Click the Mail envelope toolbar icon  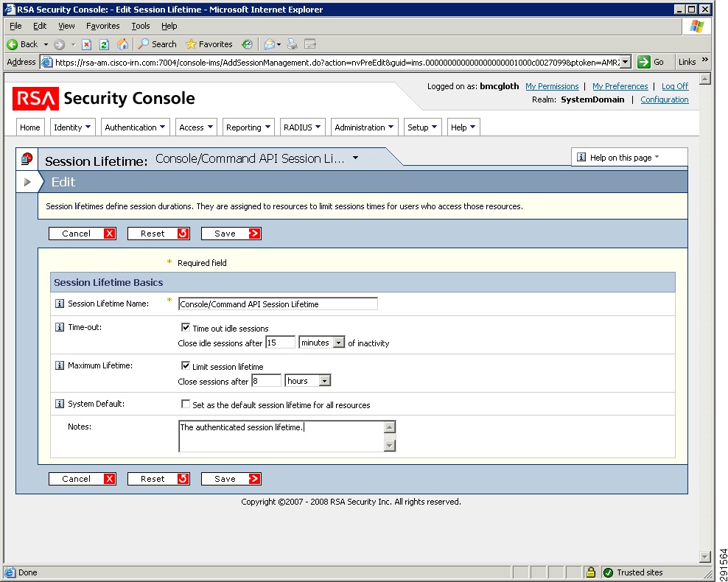(x=270, y=44)
